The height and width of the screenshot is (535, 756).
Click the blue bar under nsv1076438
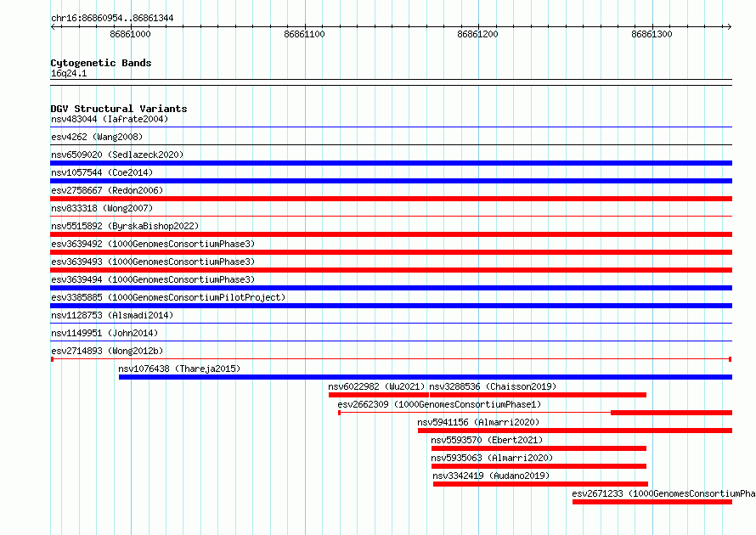click(426, 377)
